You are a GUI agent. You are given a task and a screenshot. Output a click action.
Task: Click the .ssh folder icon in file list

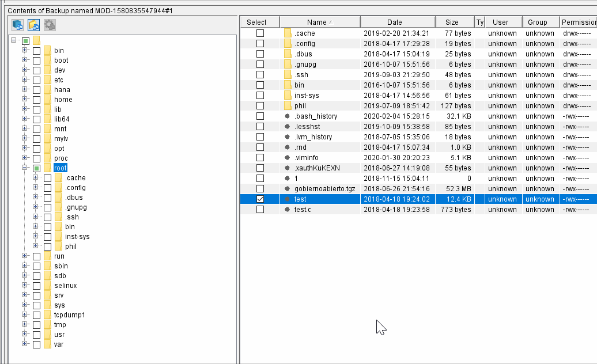point(288,74)
